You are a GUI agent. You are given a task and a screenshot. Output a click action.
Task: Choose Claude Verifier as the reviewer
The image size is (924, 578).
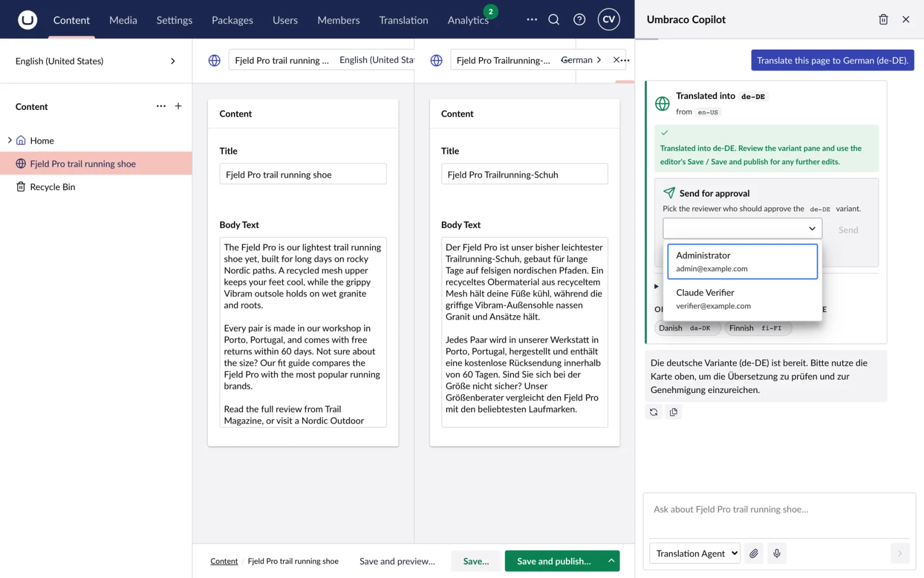(x=742, y=299)
